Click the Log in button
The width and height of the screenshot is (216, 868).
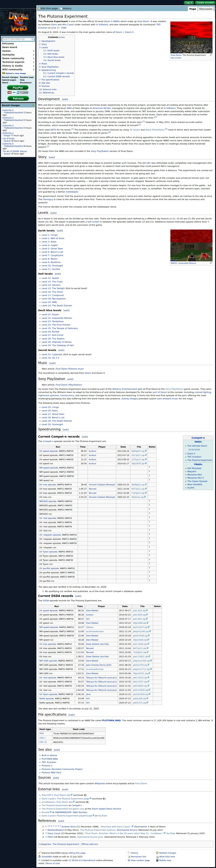click(x=189, y=3)
